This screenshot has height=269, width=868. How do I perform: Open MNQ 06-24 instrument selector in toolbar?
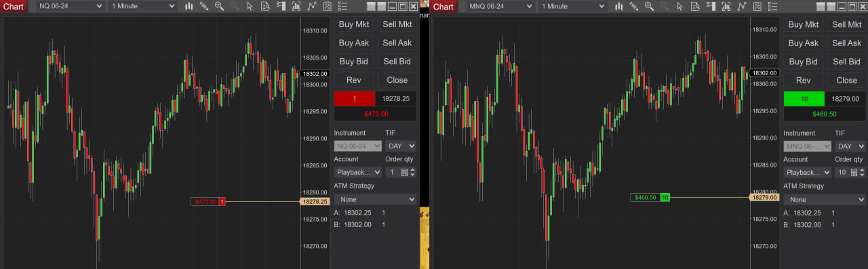[500, 6]
